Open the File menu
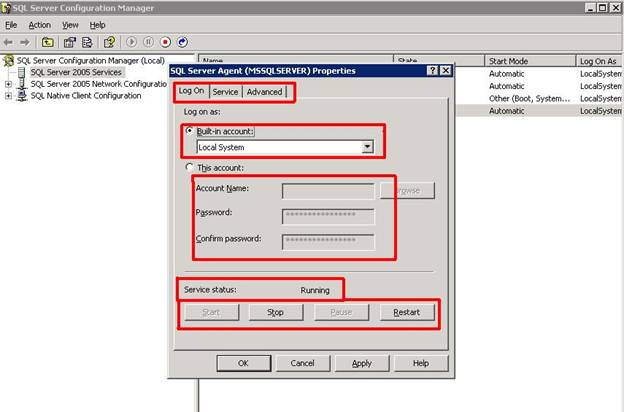 [11, 25]
